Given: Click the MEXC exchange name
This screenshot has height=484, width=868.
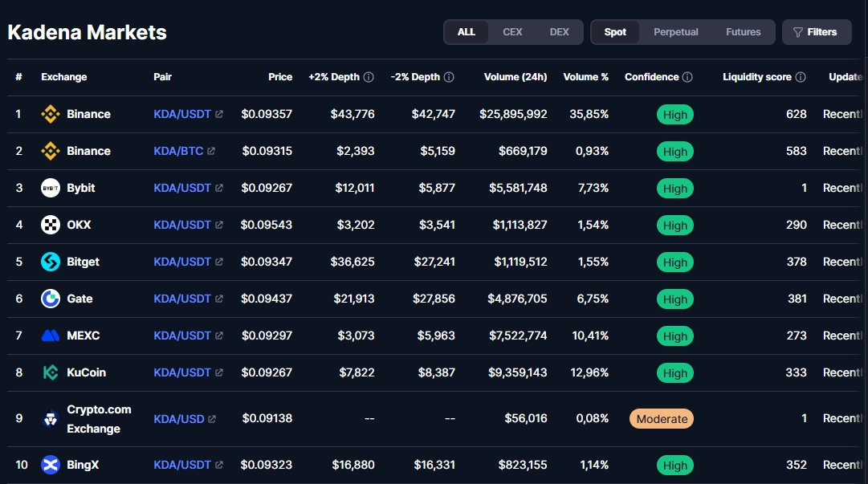Looking at the screenshot, I should point(83,336).
